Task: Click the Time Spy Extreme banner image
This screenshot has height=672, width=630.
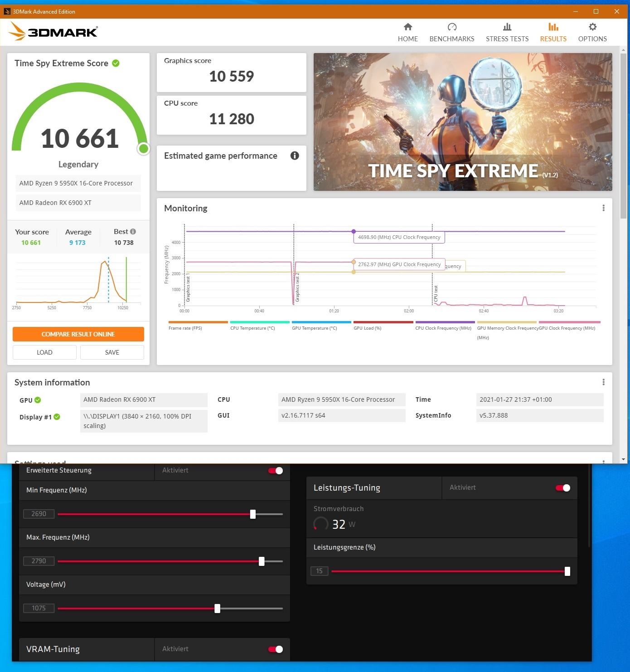Action: (x=463, y=122)
